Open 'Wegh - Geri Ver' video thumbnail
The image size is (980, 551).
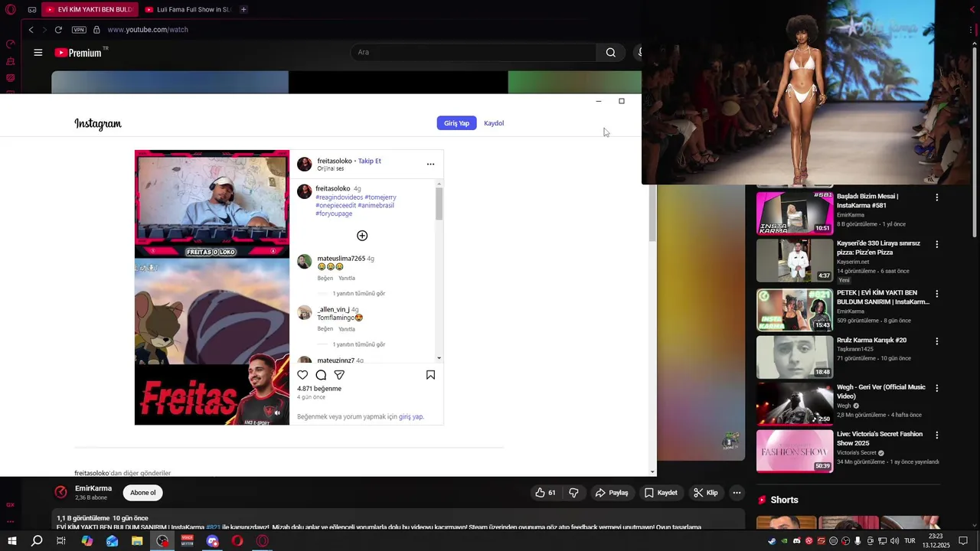point(795,403)
